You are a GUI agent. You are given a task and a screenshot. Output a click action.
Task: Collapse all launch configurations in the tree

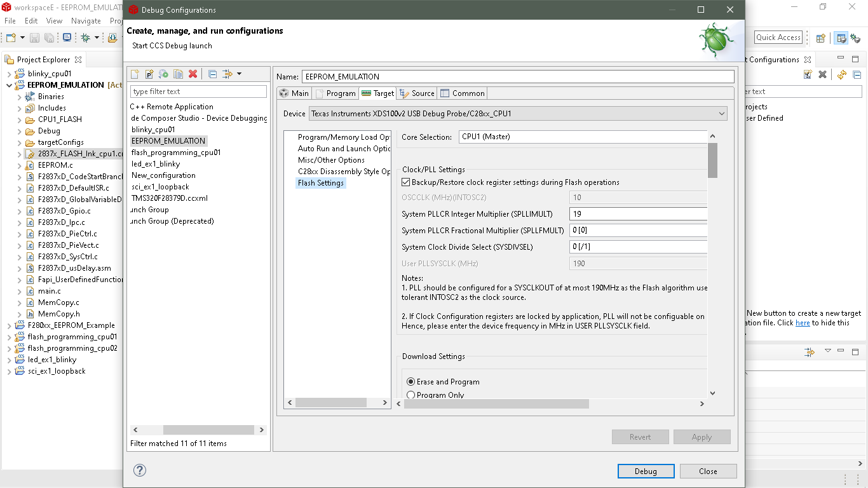[212, 74]
